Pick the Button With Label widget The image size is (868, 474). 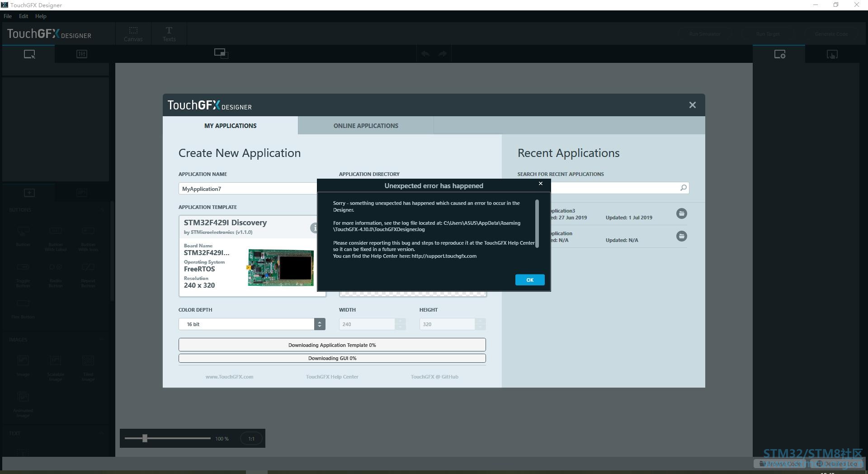(56, 239)
